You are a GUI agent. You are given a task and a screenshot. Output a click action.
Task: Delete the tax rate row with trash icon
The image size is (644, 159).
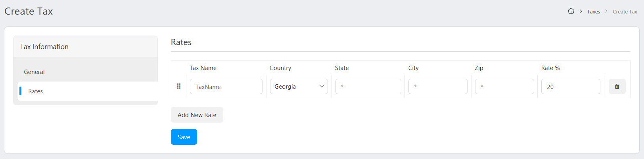[617, 87]
